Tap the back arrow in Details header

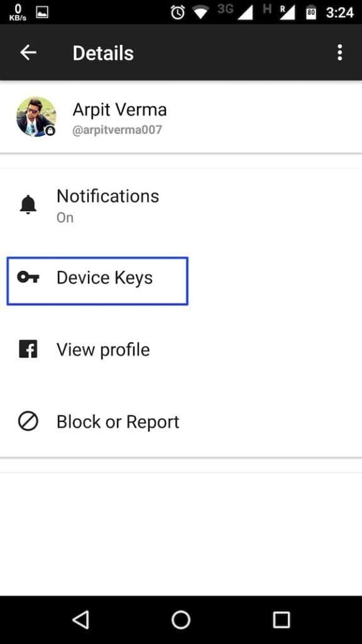tap(28, 53)
